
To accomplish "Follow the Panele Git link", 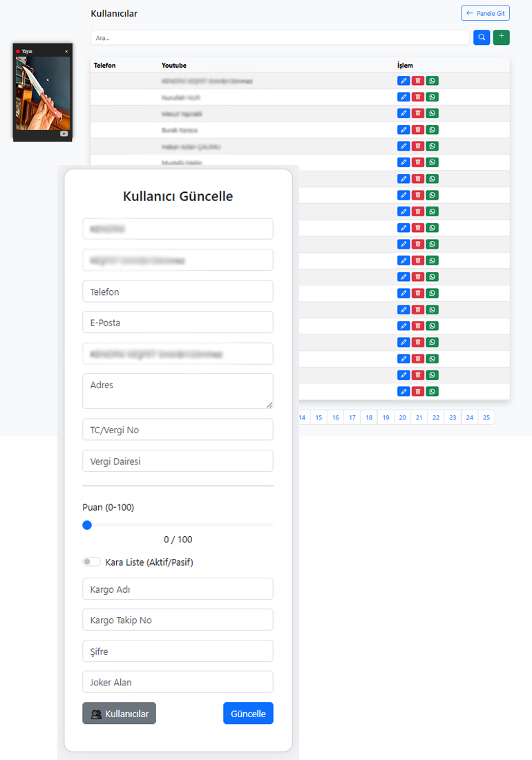I will click(x=485, y=13).
